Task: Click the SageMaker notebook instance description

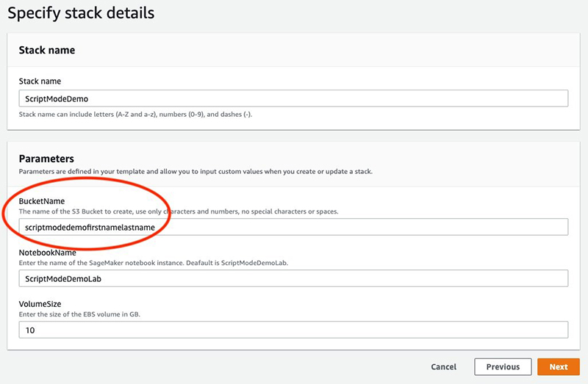Action: (x=154, y=263)
